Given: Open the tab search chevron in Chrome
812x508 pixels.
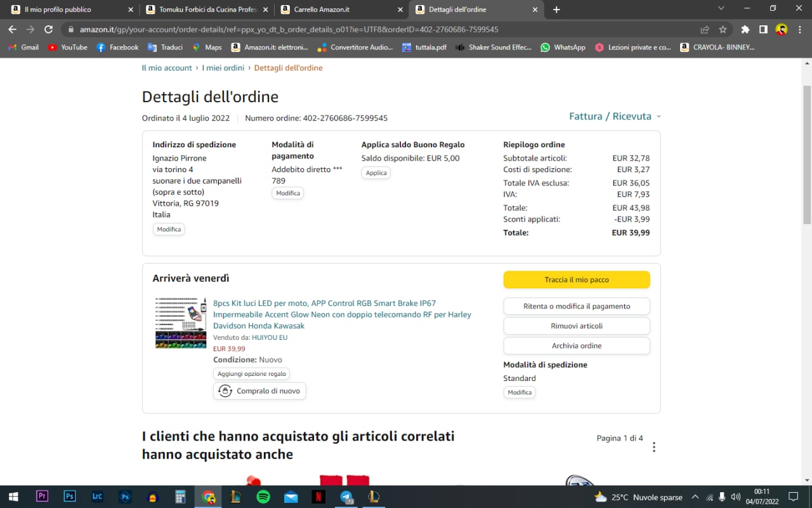Looking at the screenshot, I should click(721, 9).
